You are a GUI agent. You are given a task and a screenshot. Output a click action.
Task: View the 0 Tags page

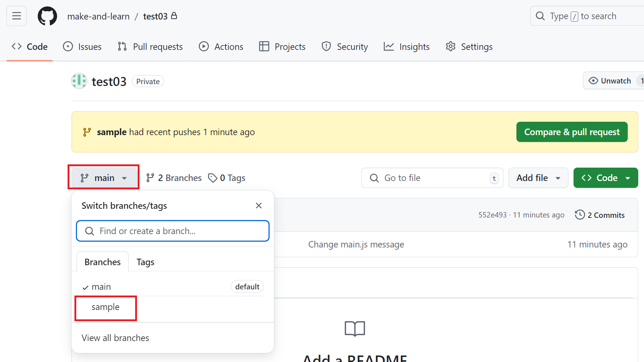[227, 178]
